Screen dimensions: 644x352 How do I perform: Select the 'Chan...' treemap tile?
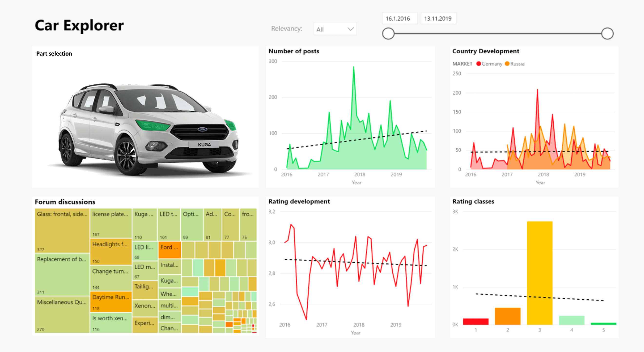[x=169, y=328]
